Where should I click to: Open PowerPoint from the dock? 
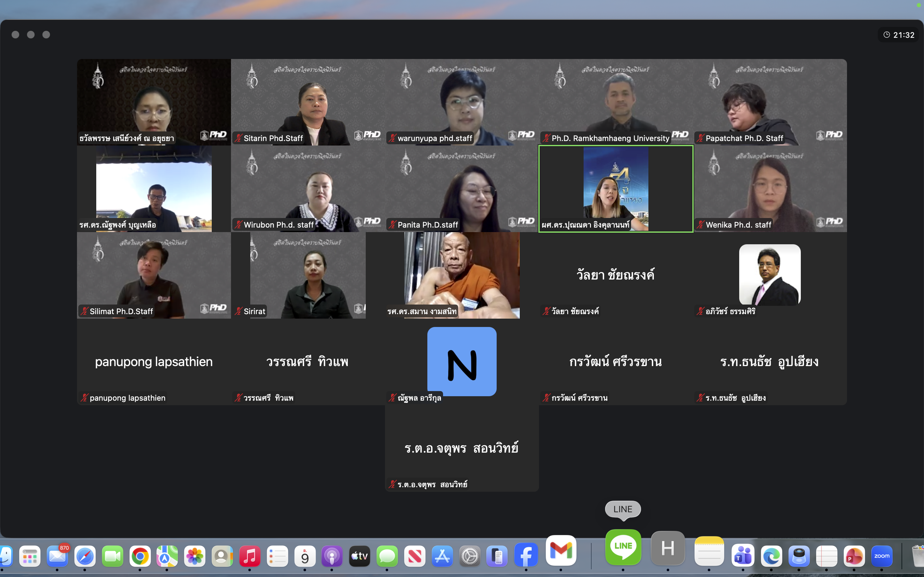854,556
